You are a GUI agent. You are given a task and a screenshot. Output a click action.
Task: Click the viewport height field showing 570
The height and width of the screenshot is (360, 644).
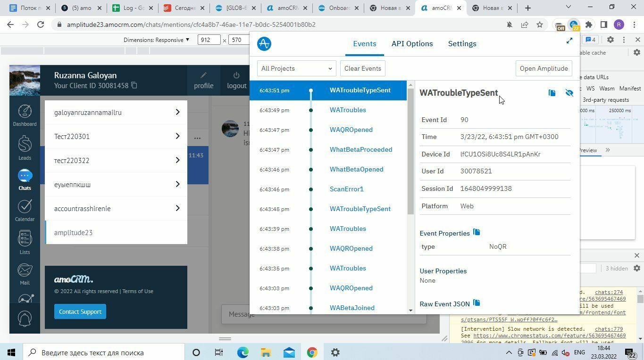(240, 40)
